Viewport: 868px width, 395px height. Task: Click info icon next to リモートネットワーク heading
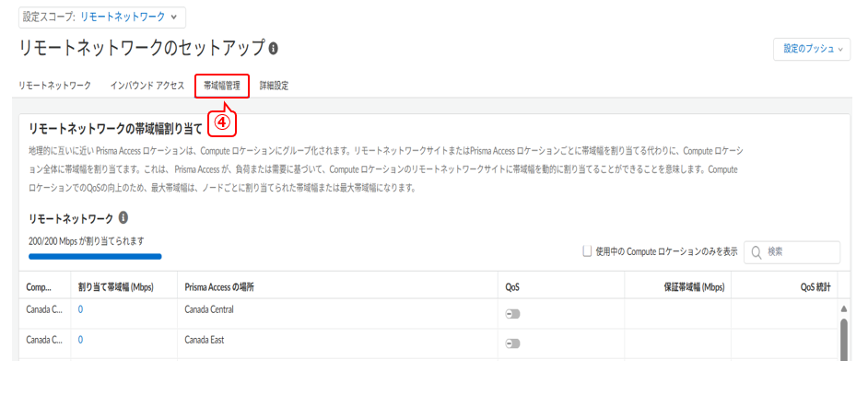click(x=123, y=218)
